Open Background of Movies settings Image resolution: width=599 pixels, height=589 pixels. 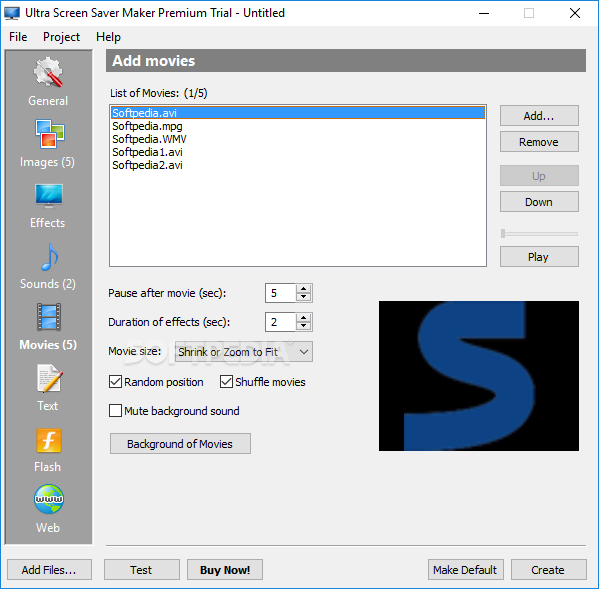pyautogui.click(x=180, y=443)
